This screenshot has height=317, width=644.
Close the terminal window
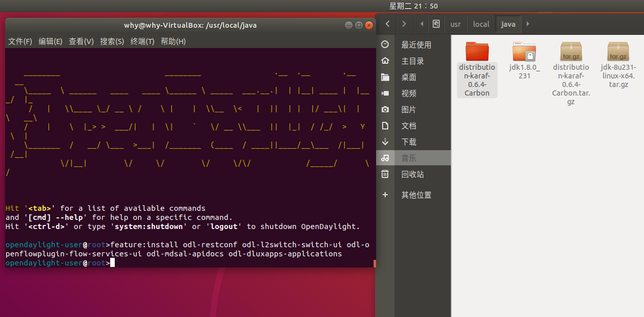click(x=370, y=25)
